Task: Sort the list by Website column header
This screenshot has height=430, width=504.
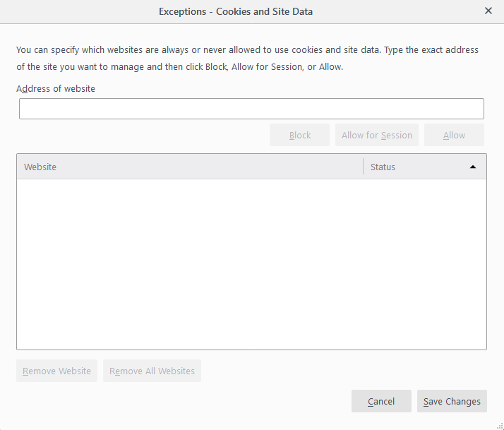Action: point(189,167)
